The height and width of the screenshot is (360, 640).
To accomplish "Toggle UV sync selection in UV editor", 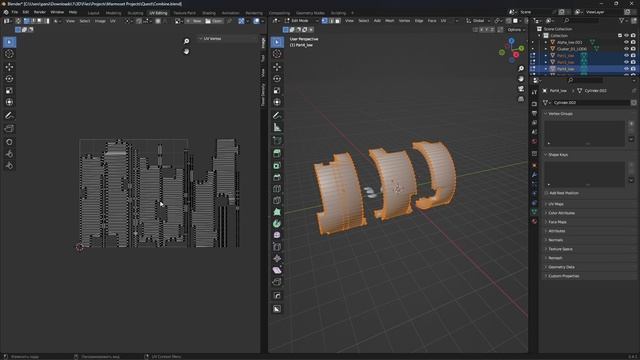I will coord(18,21).
